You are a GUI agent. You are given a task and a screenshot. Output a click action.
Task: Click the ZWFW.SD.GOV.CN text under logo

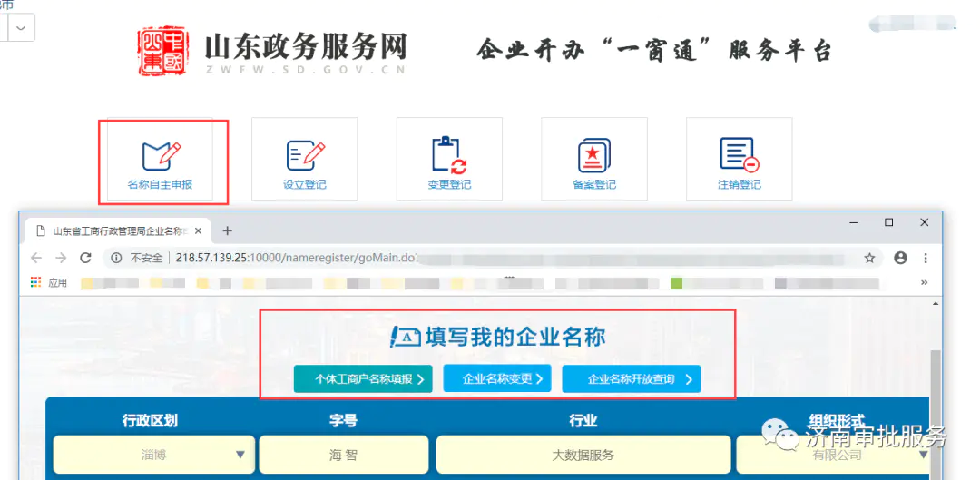(x=305, y=69)
